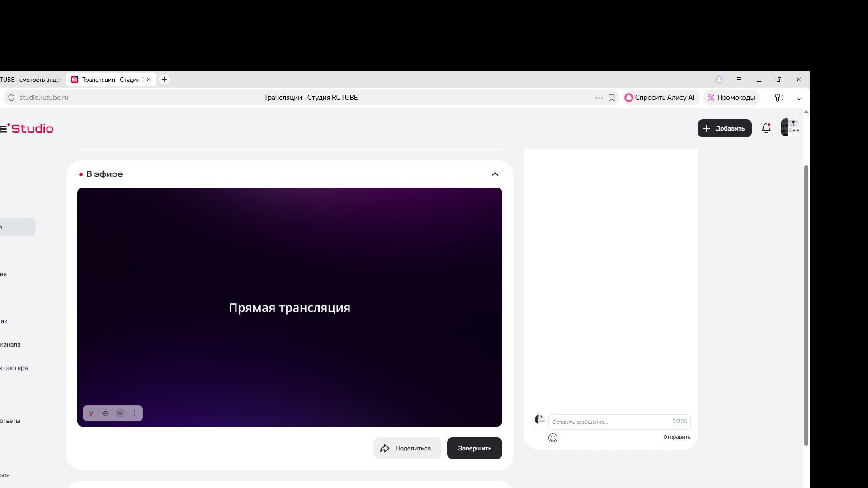868x488 pixels.
Task: End the stream with the Завершить button
Action: (x=474, y=448)
